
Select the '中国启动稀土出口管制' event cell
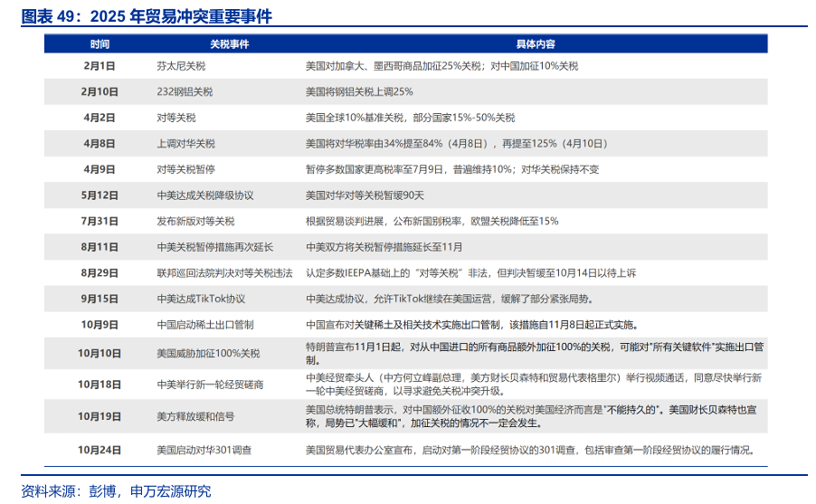point(204,324)
